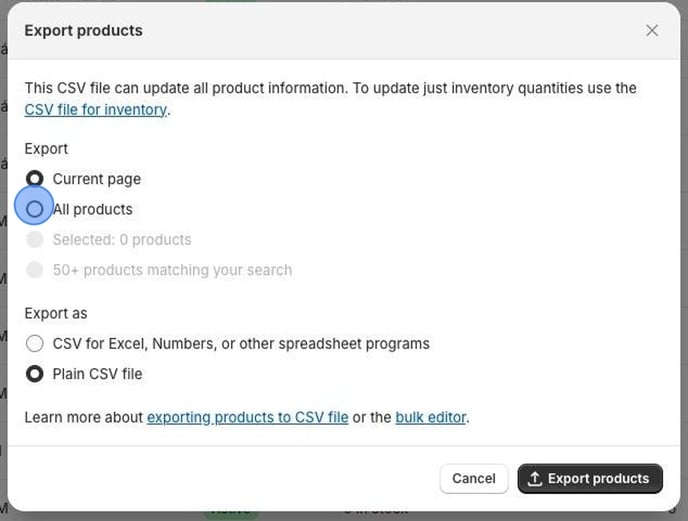The image size is (688, 521).
Task: Open the bulk editor link
Action: coord(430,417)
